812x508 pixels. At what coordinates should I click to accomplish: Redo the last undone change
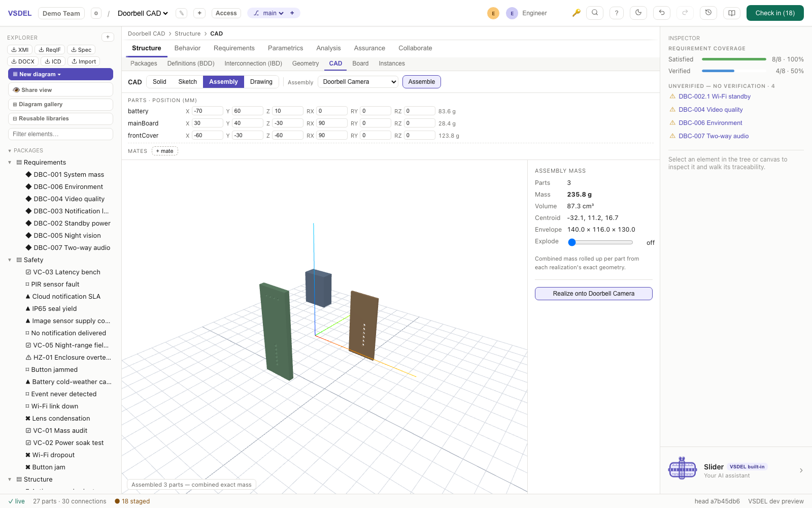pos(685,13)
